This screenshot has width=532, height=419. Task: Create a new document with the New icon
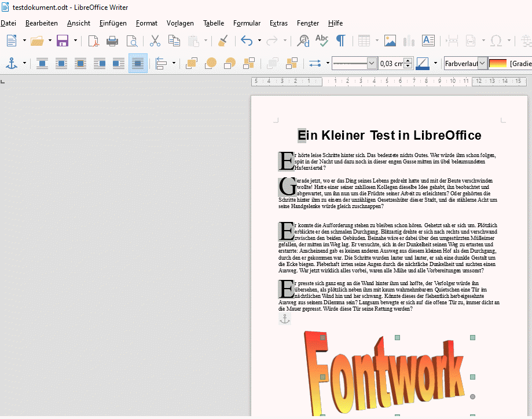(x=12, y=41)
